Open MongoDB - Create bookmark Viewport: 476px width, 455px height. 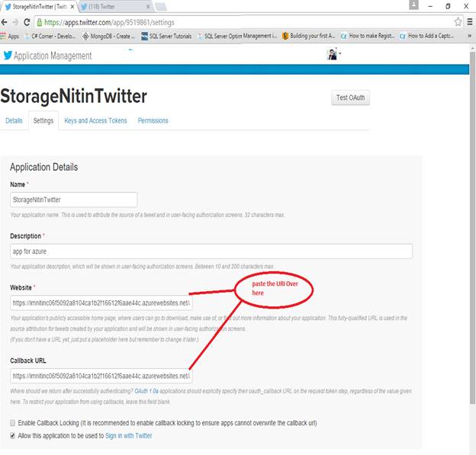click(x=108, y=36)
